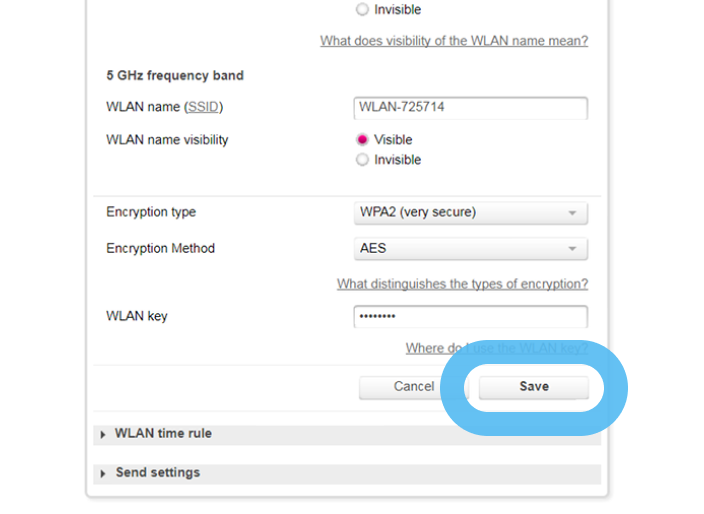
Task: Click the WLAN key password field
Action: (470, 317)
